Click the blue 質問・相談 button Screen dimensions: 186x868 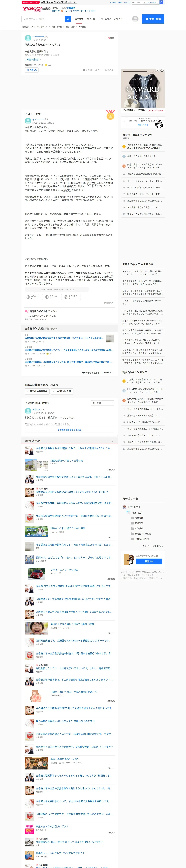pos(153,19)
